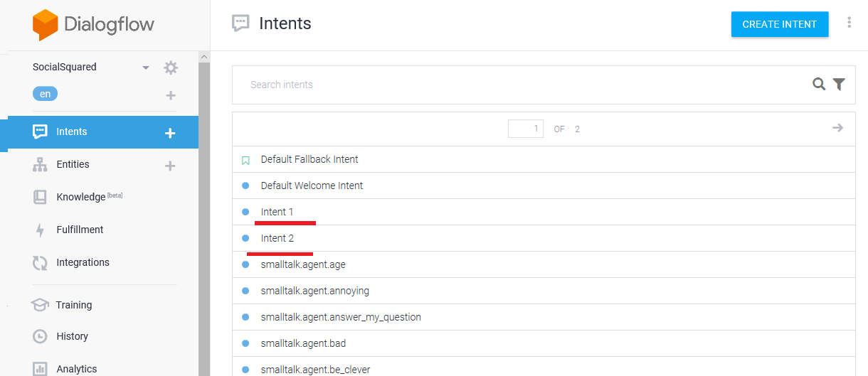Click the page number box
868x376 pixels.
point(526,129)
